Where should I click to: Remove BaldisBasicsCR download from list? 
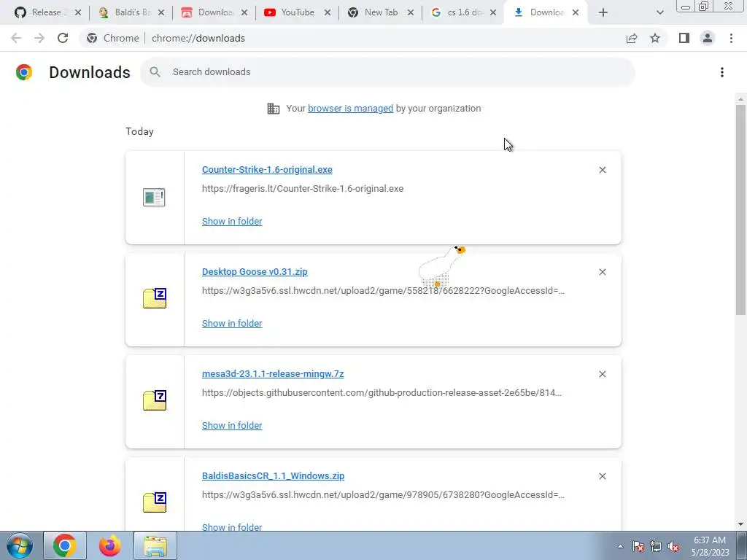[602, 476]
